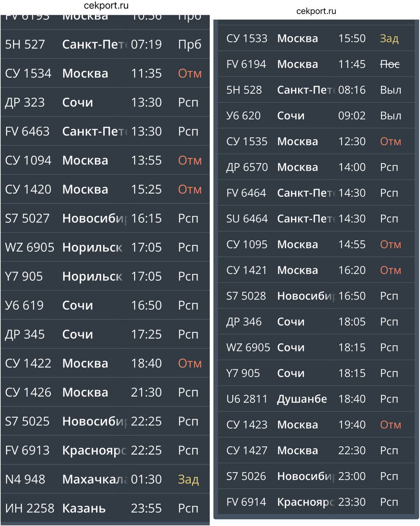Click the U6 2811 Душанбе departure row
The width and height of the screenshot is (420, 526).
[316, 399]
